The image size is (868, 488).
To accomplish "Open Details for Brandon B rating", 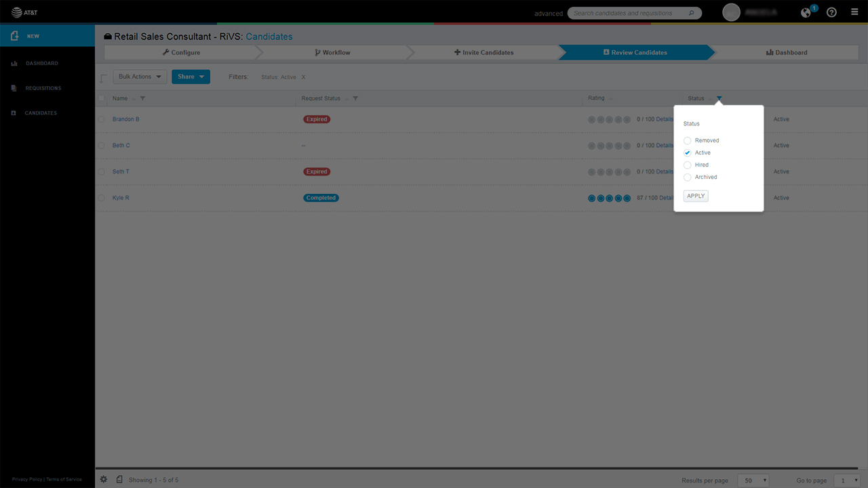I will point(664,119).
